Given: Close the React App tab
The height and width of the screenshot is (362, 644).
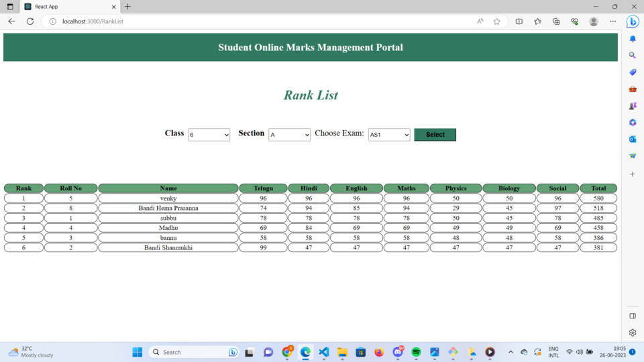Looking at the screenshot, I should 114,7.
